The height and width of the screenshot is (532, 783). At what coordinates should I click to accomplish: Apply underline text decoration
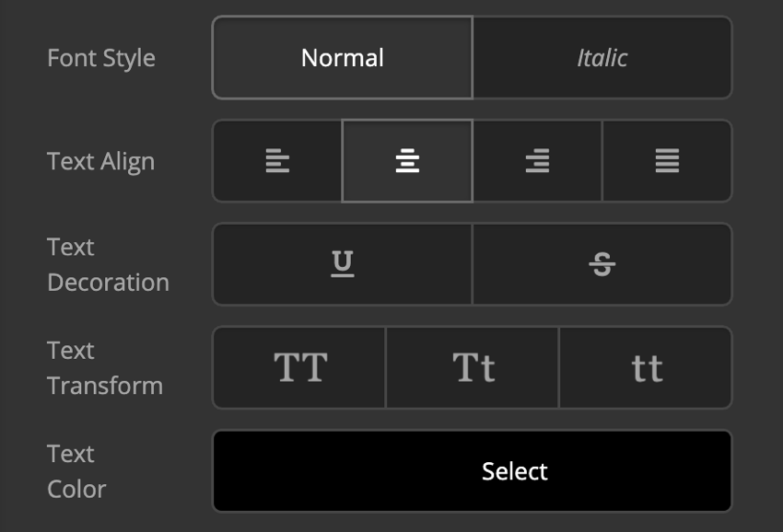[x=343, y=264]
